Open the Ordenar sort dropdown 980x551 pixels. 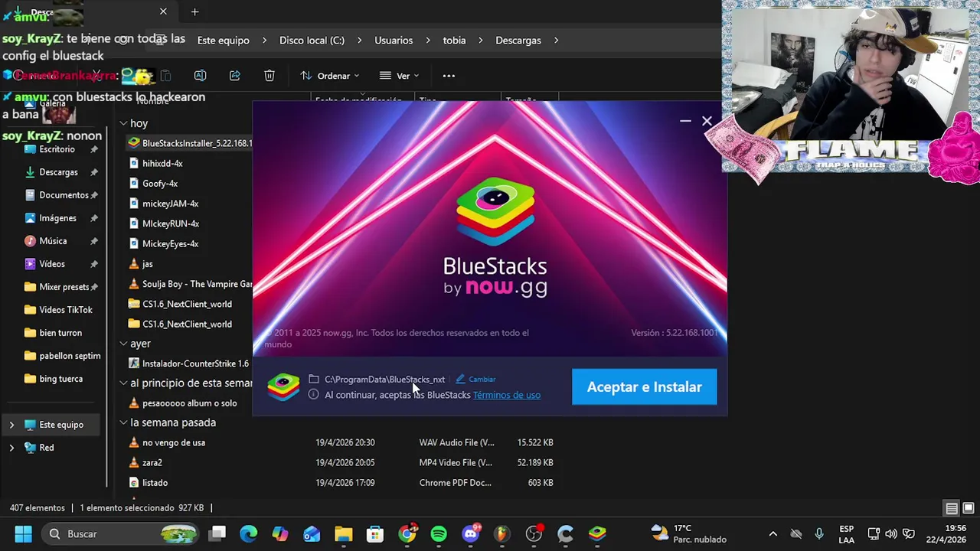[x=330, y=76]
